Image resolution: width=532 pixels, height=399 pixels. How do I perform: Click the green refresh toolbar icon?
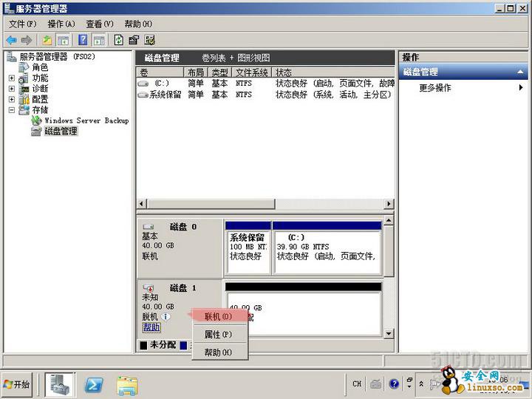point(118,40)
